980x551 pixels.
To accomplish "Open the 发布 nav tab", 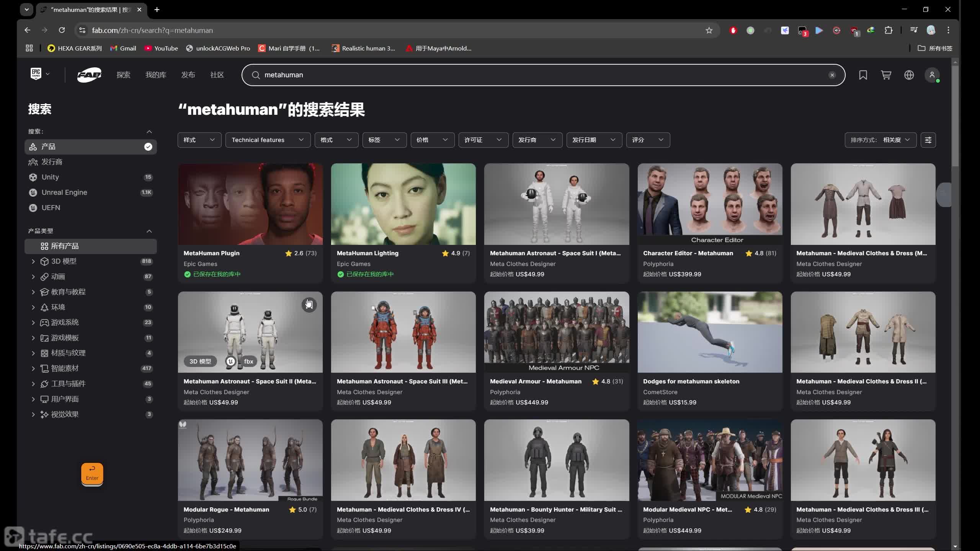I will 188,75.
